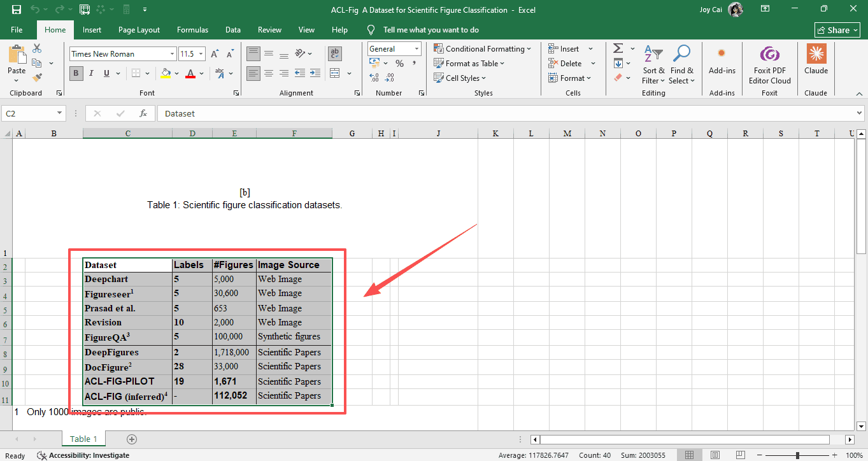
Task: Decrease font size with the smaller A icon
Action: [x=229, y=54]
